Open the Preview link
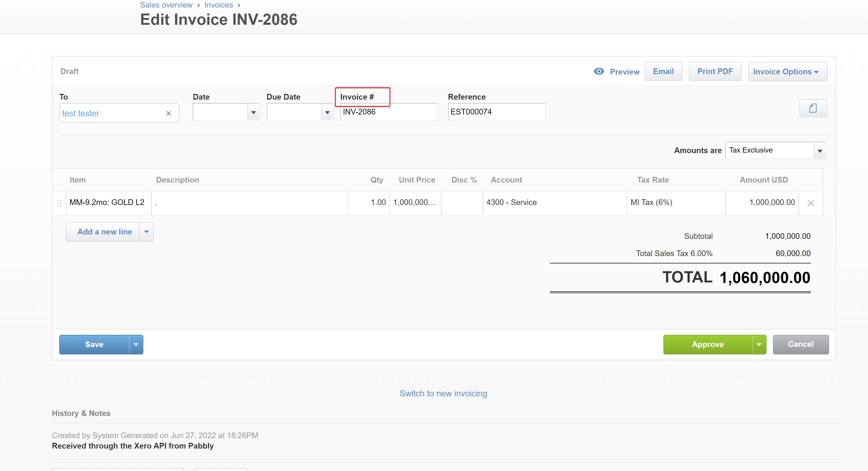 point(624,72)
